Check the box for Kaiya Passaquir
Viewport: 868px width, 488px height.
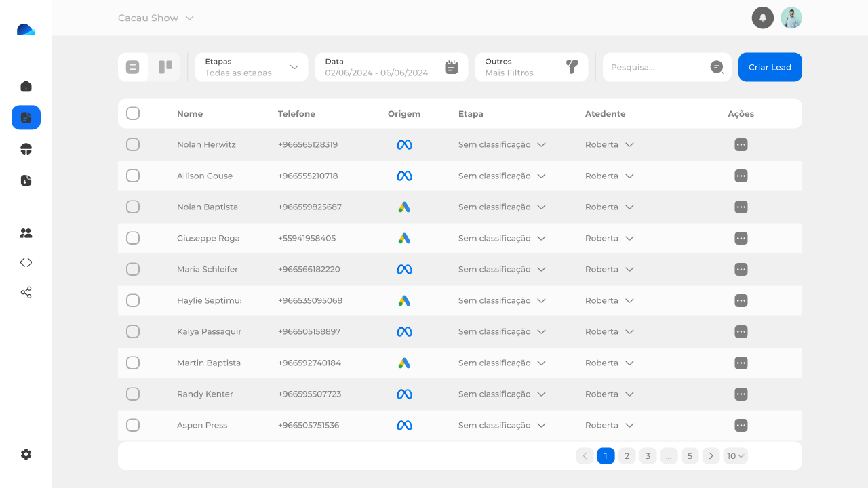[x=133, y=331]
